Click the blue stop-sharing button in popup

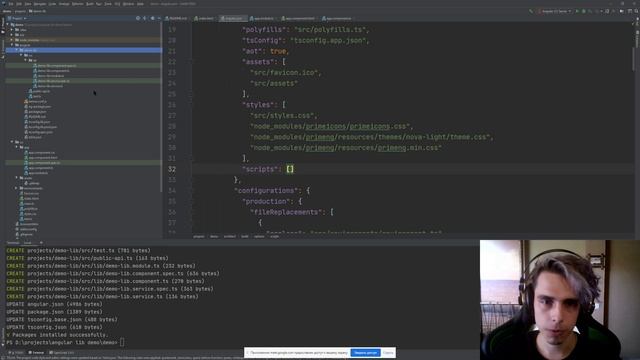click(365, 353)
